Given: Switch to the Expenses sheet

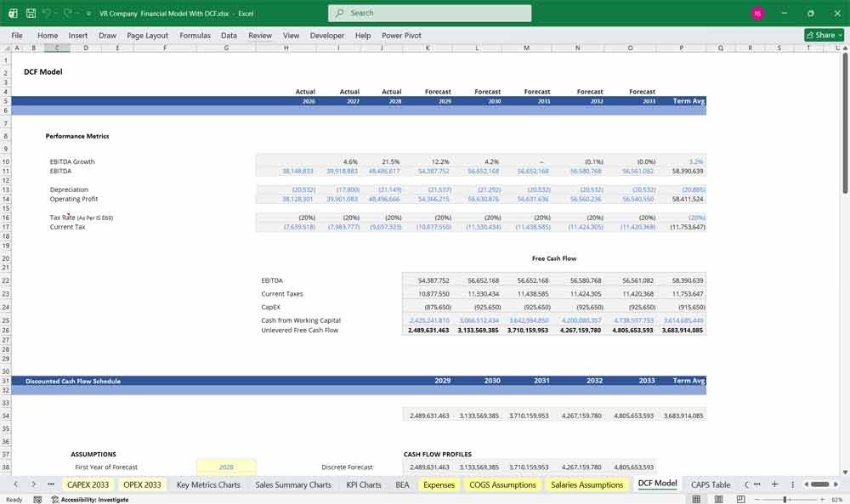Looking at the screenshot, I should pos(439,484).
